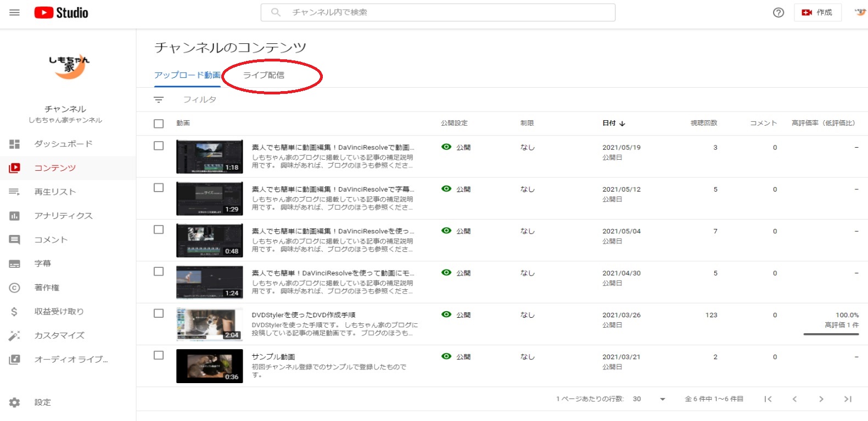Click the 作成 create button
This screenshot has width=868, height=421.
pos(817,13)
